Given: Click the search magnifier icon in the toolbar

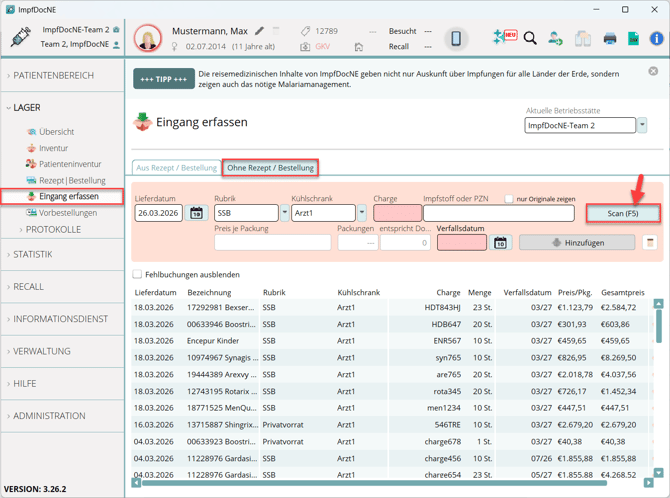Looking at the screenshot, I should [530, 39].
